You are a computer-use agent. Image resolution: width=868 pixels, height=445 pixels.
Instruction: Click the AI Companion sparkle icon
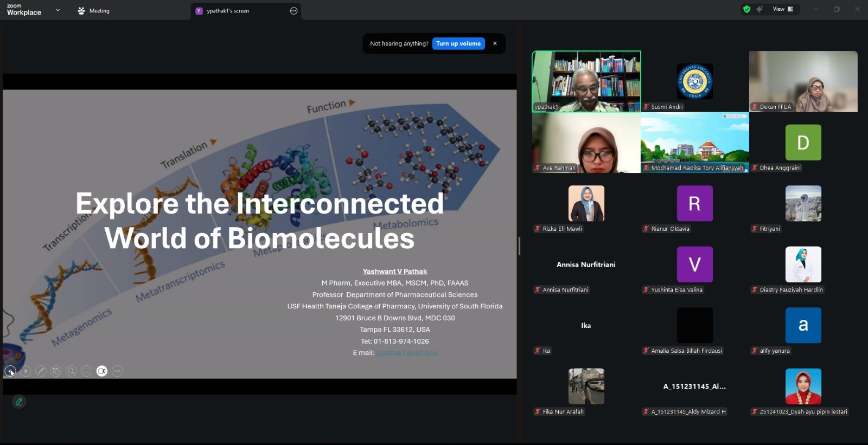[759, 9]
